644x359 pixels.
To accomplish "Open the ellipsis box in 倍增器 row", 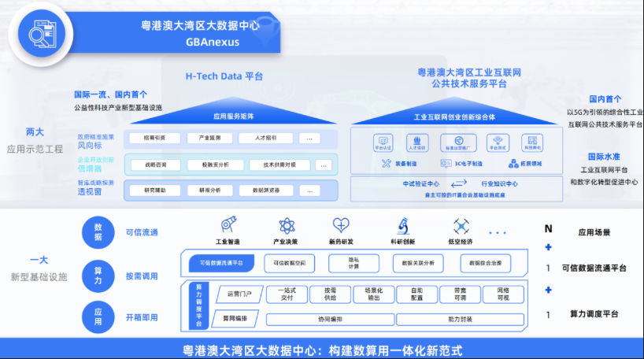I will click(324, 165).
